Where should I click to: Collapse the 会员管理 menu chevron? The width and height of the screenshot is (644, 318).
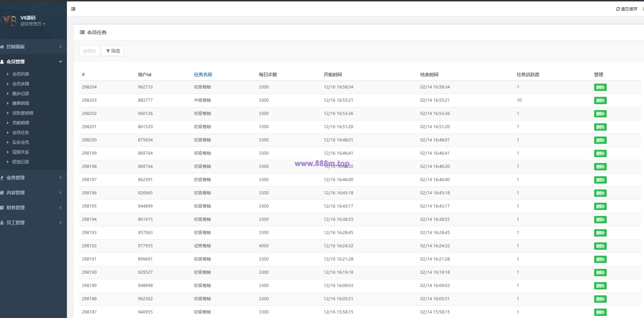[x=61, y=62]
